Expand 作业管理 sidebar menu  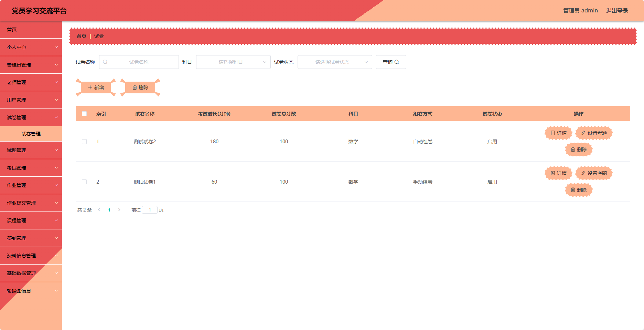coord(31,185)
